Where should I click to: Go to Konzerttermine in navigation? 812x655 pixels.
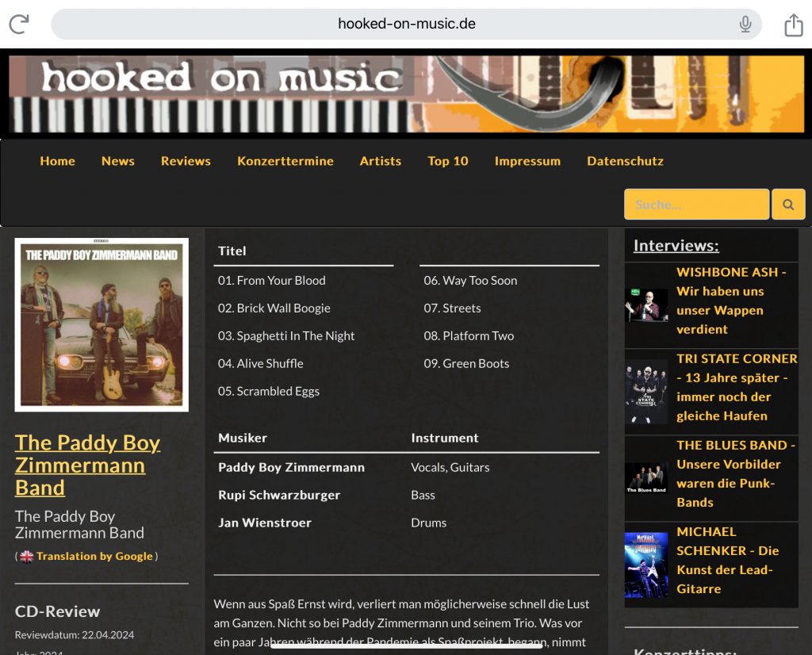point(285,161)
